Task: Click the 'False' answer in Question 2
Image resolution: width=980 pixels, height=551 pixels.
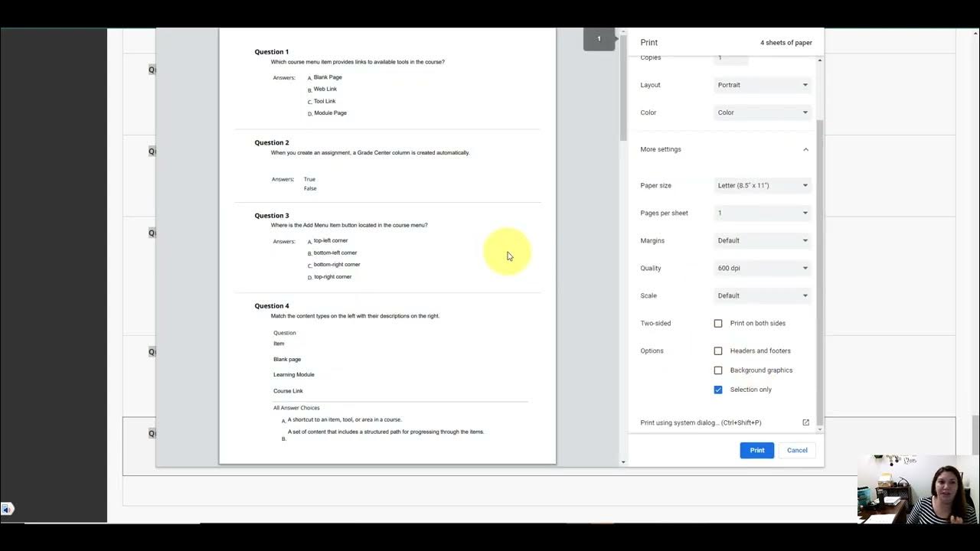Action: (x=310, y=188)
